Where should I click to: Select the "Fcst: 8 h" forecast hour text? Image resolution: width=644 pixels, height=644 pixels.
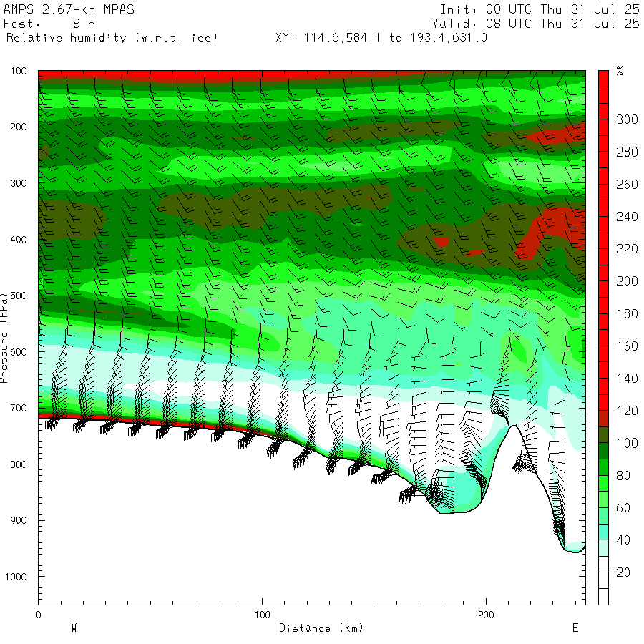click(x=49, y=24)
